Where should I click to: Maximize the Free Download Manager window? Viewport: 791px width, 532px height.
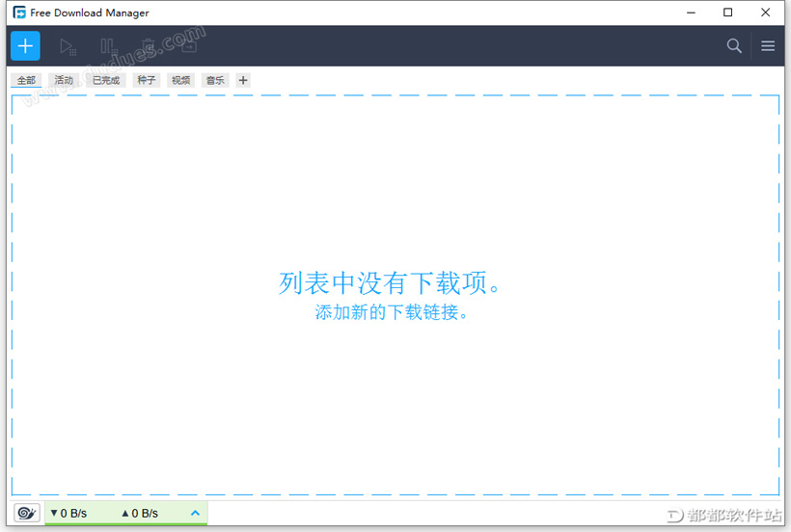coord(728,13)
